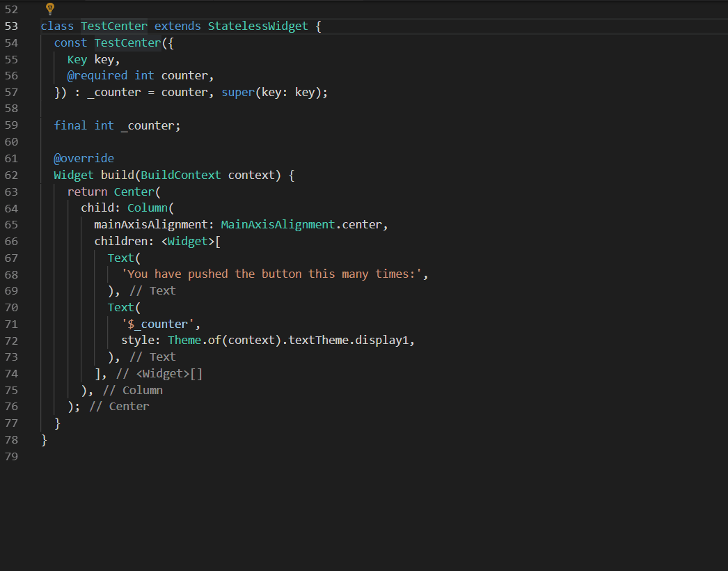Viewport: 728px width, 571px height.
Task: Click the StatelessWidget superclass name
Action: coord(258,26)
